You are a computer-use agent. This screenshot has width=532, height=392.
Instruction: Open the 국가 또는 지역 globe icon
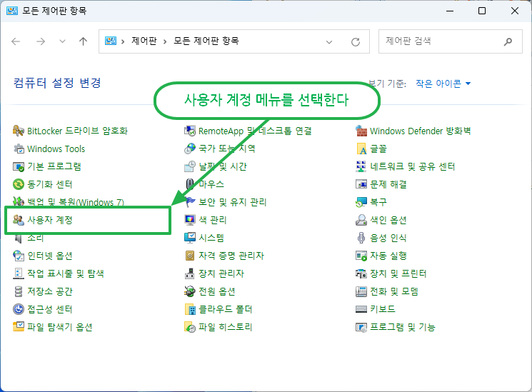click(190, 149)
